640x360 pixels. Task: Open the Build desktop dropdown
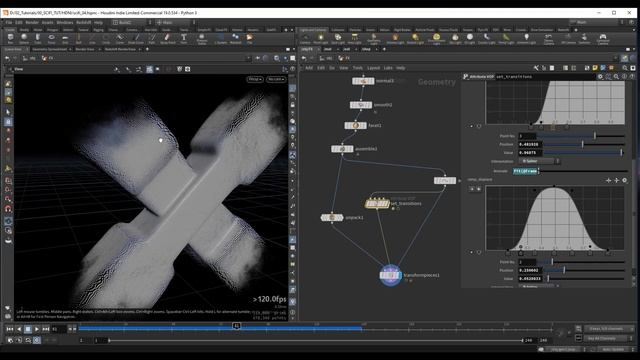point(132,22)
